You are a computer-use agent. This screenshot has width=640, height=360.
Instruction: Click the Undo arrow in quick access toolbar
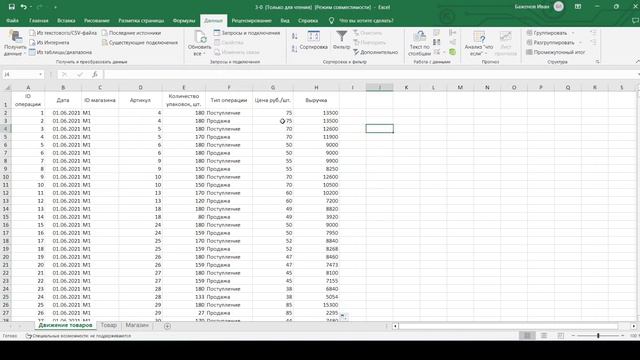click(x=24, y=7)
